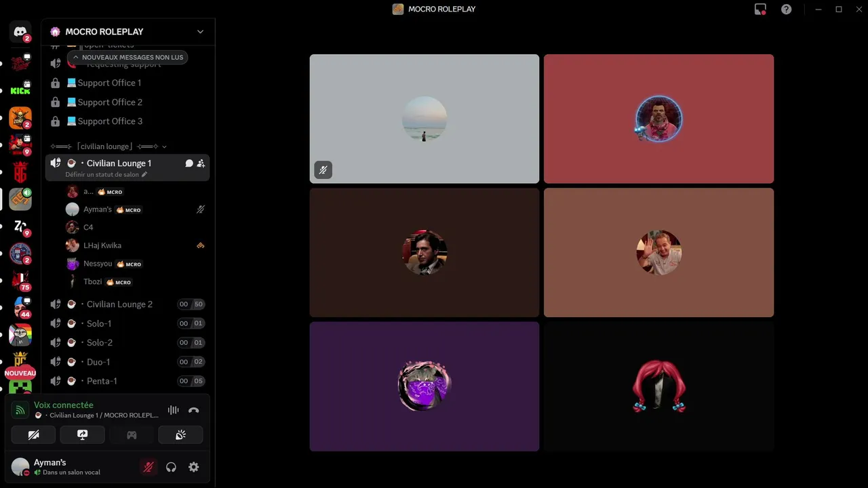Open the PG server marked NOUVEAU

pyautogui.click(x=20, y=361)
